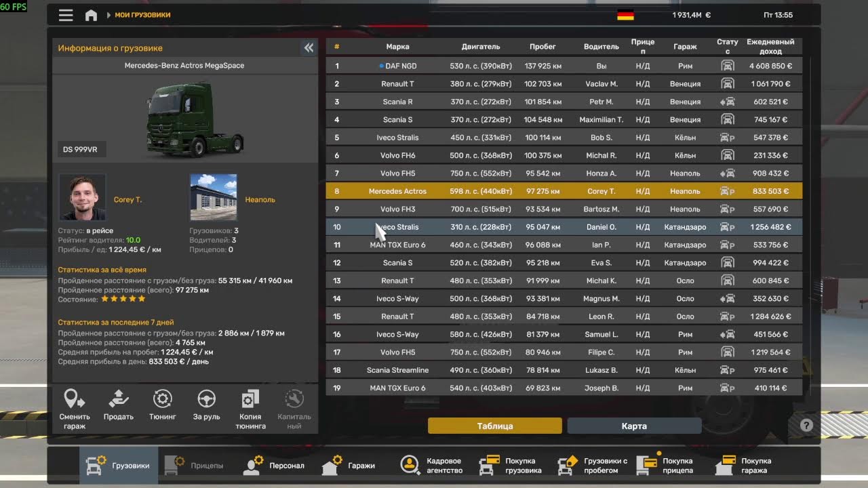868x488 pixels.
Task: Go to the home screen icon
Action: [x=91, y=15]
